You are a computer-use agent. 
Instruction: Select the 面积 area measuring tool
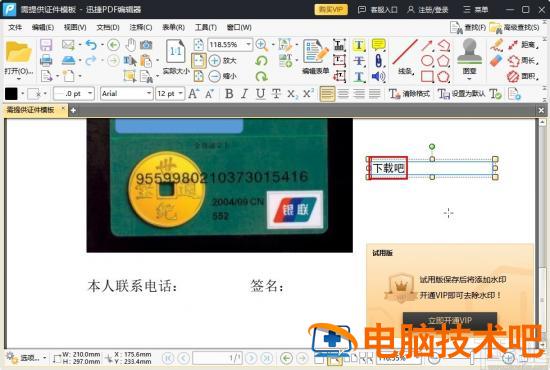(x=522, y=76)
